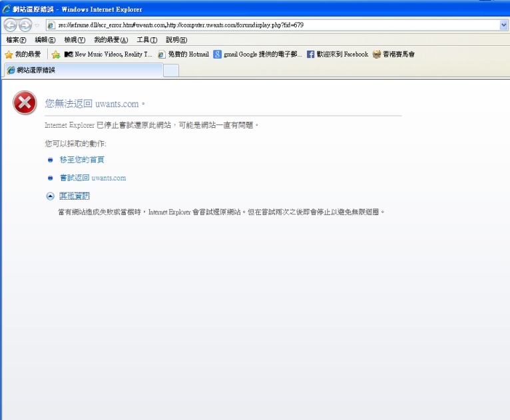Open the 我的最愛 favorites star button
Image resolution: width=510 pixels, height=420 pixels.
(x=23, y=55)
